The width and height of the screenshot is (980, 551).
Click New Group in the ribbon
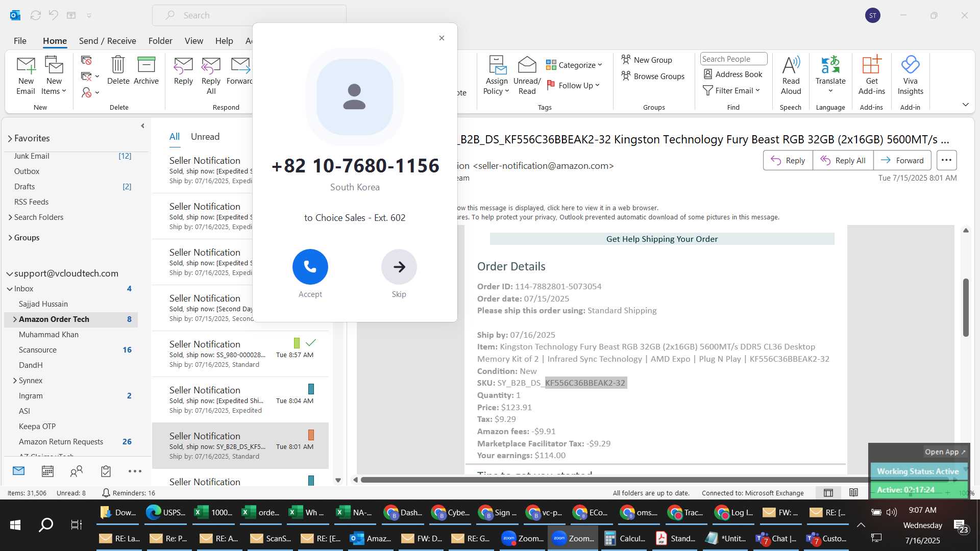pos(647,60)
